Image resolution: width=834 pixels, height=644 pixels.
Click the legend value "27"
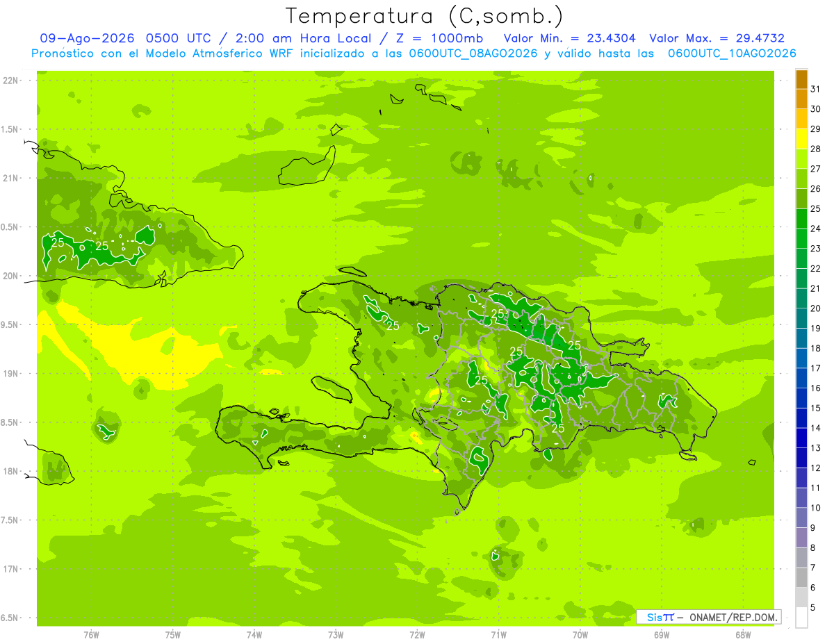817,169
